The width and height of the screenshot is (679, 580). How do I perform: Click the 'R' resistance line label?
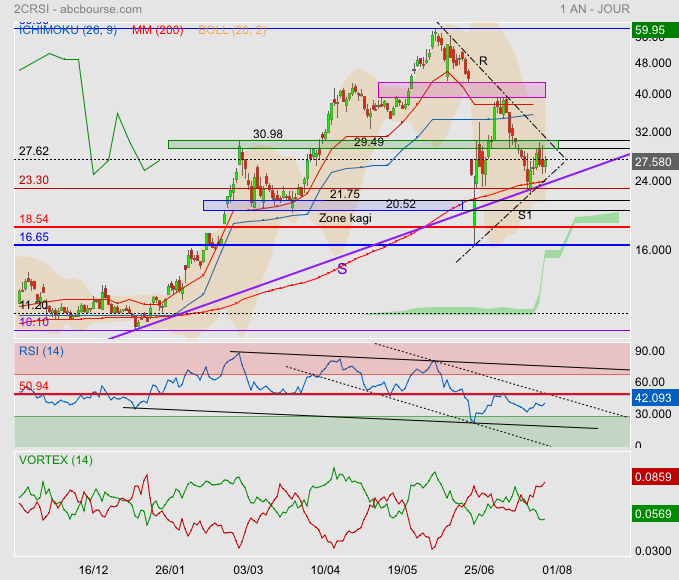click(483, 61)
